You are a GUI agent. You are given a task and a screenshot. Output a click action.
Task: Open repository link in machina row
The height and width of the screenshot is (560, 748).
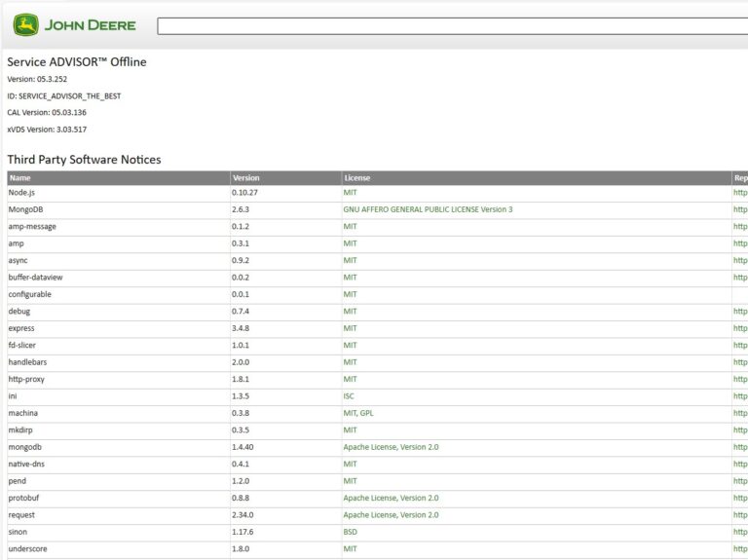tap(740, 413)
